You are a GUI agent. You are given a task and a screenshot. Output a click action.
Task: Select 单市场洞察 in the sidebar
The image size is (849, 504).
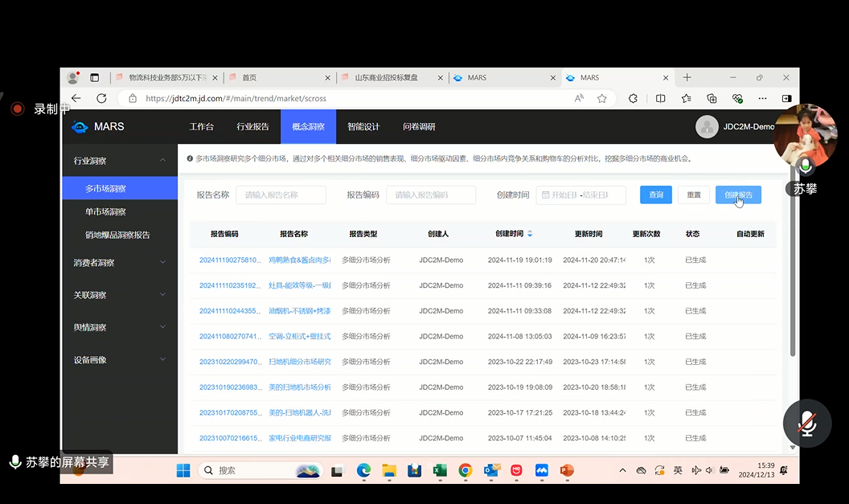(106, 211)
